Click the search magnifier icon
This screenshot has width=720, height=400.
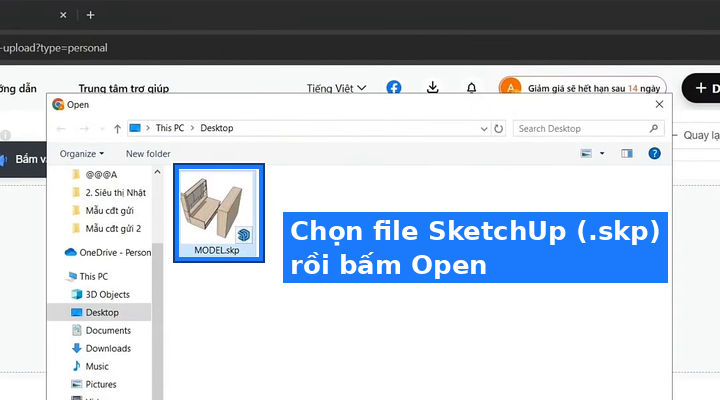click(653, 129)
